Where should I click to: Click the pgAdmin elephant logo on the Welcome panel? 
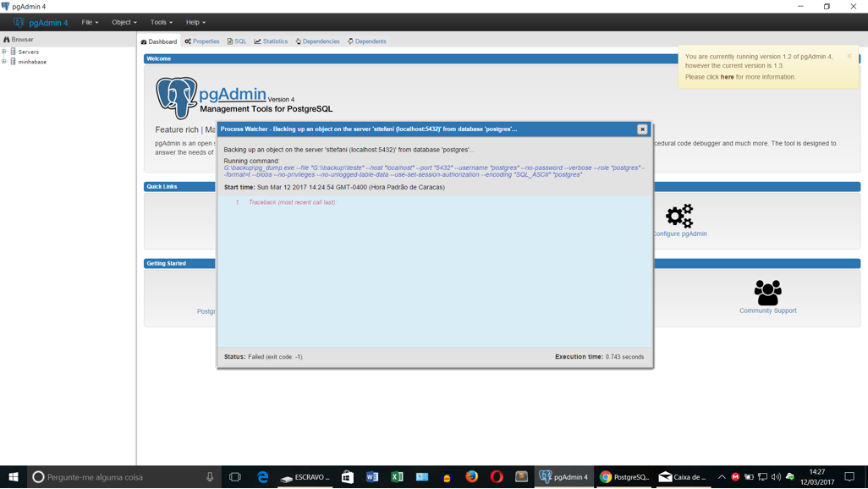(176, 98)
